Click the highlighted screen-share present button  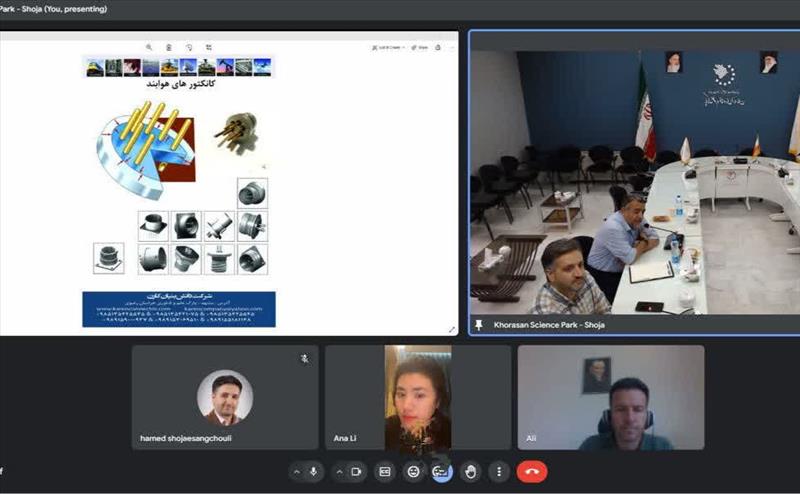click(x=441, y=472)
